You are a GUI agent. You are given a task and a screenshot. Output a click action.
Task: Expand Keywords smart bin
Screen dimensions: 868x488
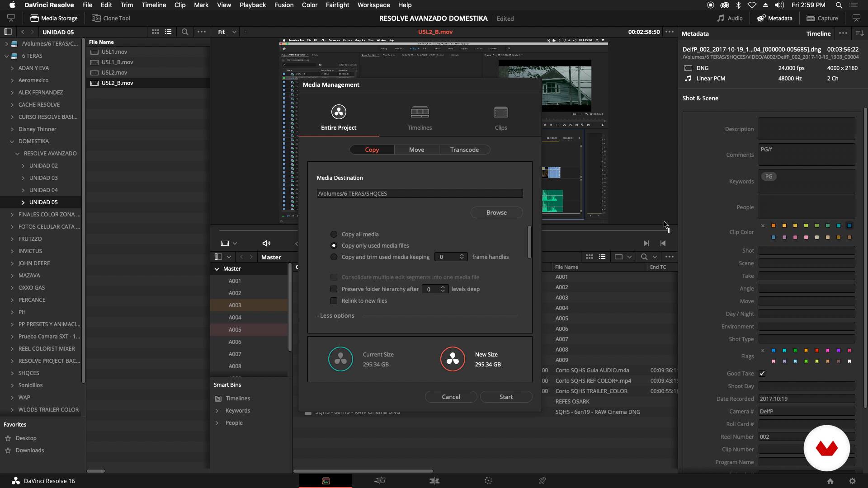coord(217,410)
